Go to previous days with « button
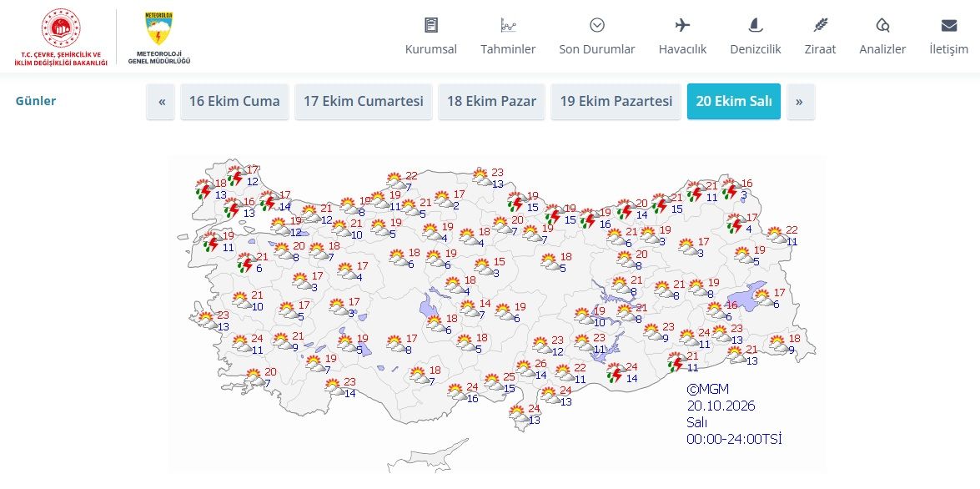Image resolution: width=980 pixels, height=489 pixels. pyautogui.click(x=162, y=101)
